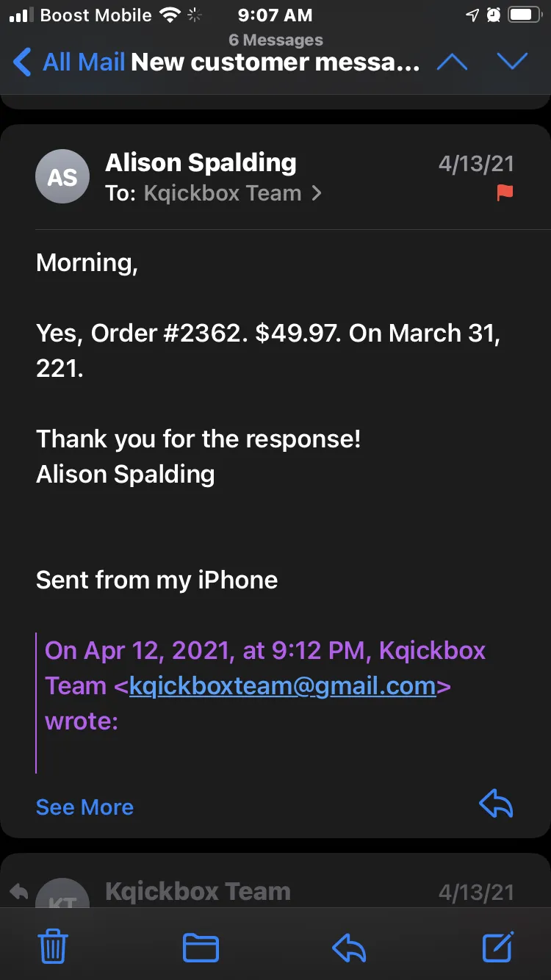
Task: Tap the reply arrow inside Alison's message
Action: point(496,804)
